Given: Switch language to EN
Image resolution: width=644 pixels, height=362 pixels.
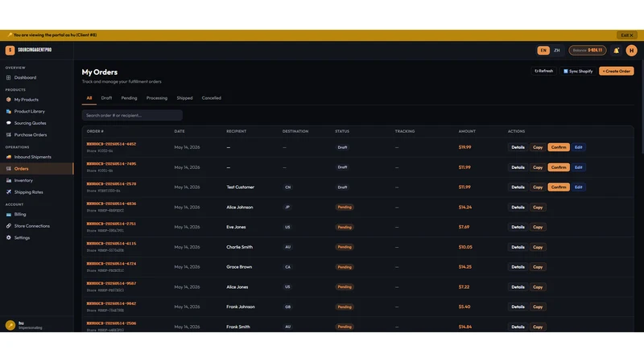Looking at the screenshot, I should tap(543, 51).
